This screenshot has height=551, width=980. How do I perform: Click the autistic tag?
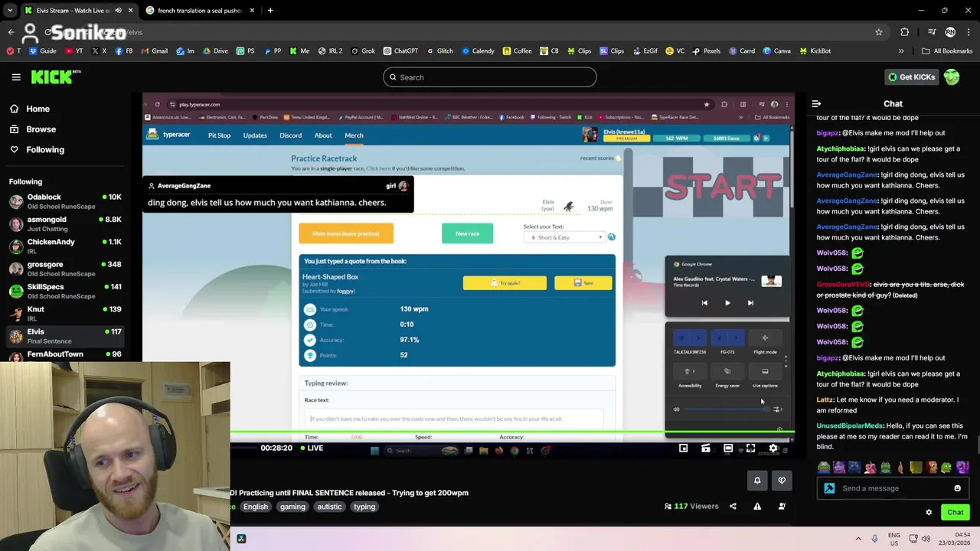[x=329, y=507]
